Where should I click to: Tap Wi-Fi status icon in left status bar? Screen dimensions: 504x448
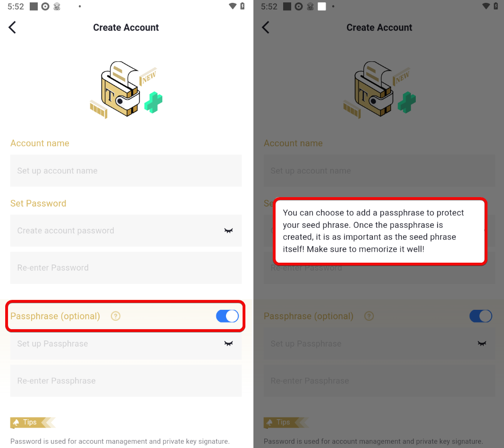pyautogui.click(x=232, y=6)
